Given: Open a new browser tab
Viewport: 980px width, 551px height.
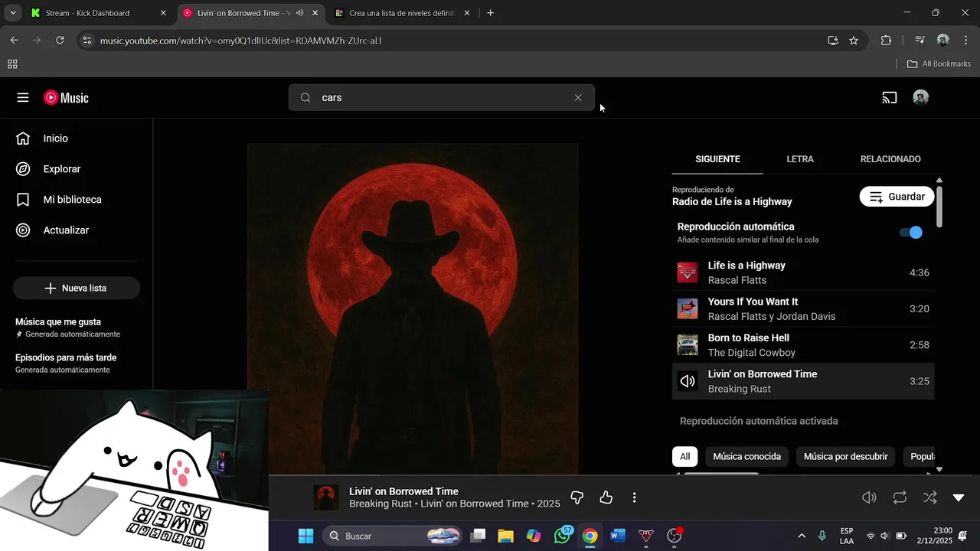Looking at the screenshot, I should click(x=490, y=13).
